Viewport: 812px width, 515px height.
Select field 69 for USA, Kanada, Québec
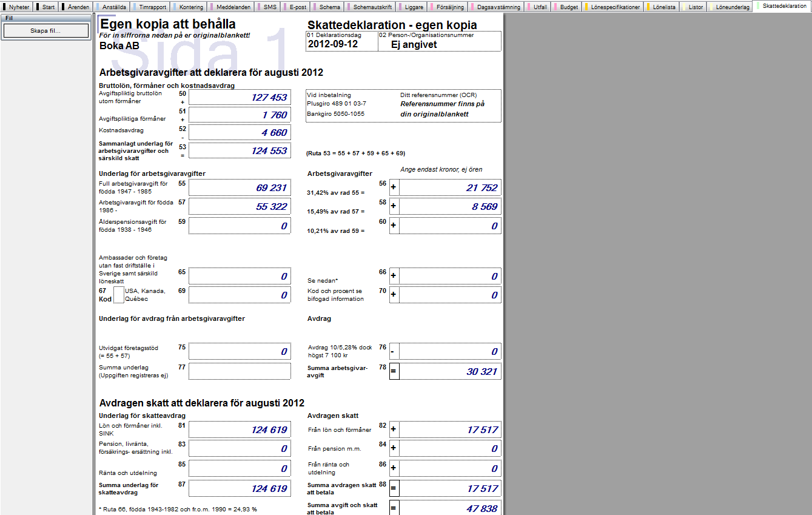[240, 295]
